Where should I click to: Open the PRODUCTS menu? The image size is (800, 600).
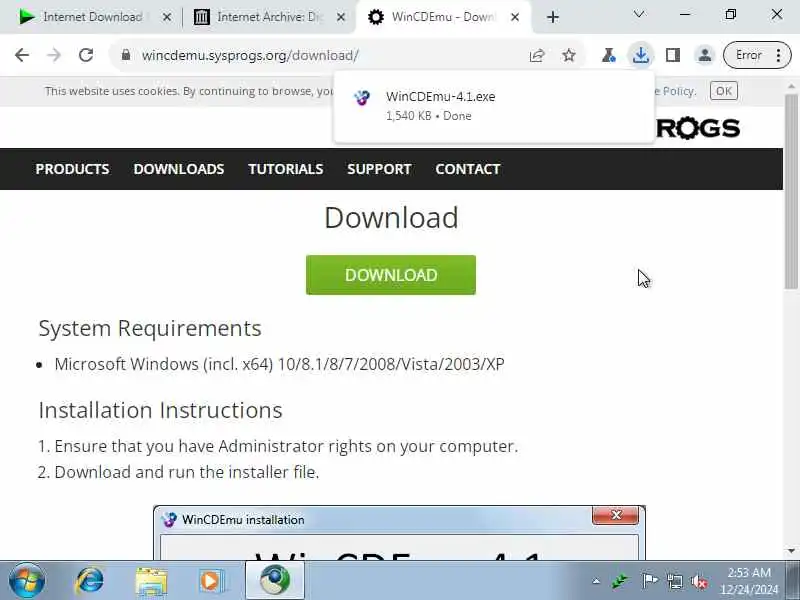tap(72, 169)
